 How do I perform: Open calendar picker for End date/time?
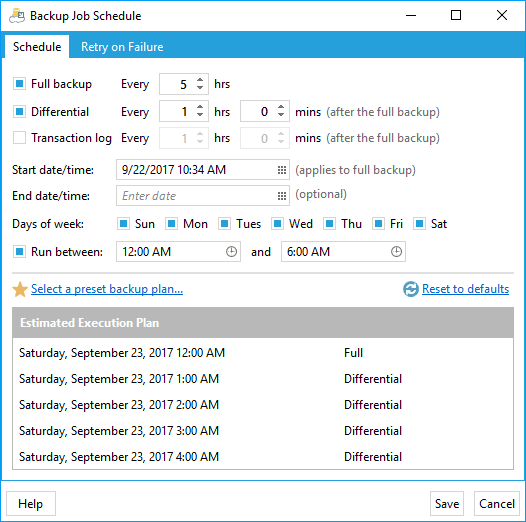282,196
